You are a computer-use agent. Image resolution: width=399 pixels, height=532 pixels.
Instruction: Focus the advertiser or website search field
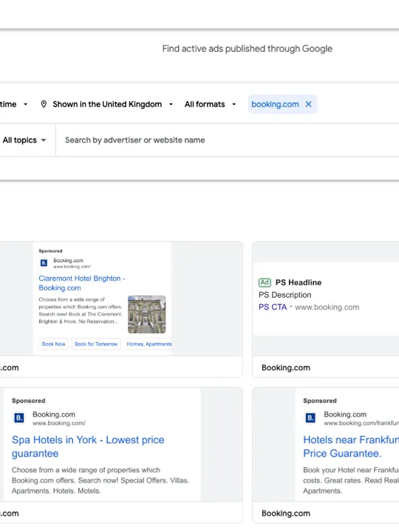(x=228, y=140)
